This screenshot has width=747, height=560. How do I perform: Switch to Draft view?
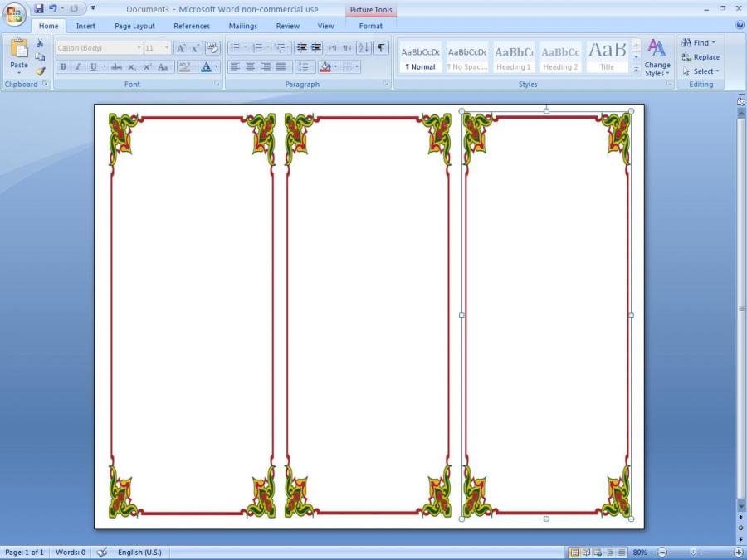click(x=622, y=553)
